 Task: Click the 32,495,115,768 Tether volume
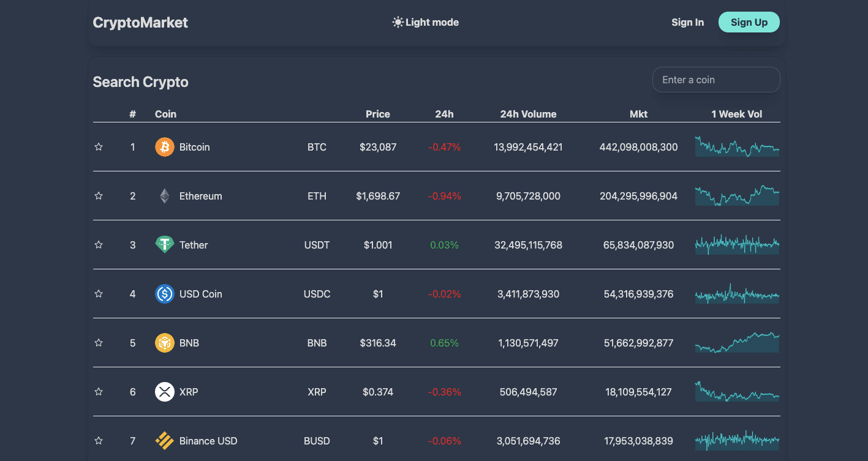click(528, 245)
